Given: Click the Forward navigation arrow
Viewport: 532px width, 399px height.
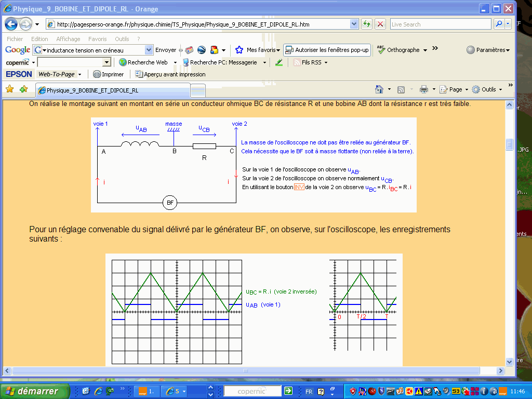Looking at the screenshot, I should coord(25,24).
